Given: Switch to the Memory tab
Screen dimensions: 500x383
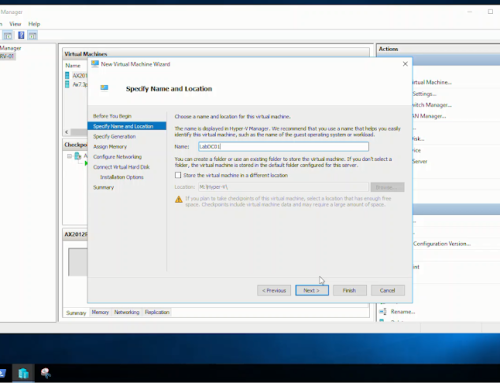Looking at the screenshot, I should [100, 312].
